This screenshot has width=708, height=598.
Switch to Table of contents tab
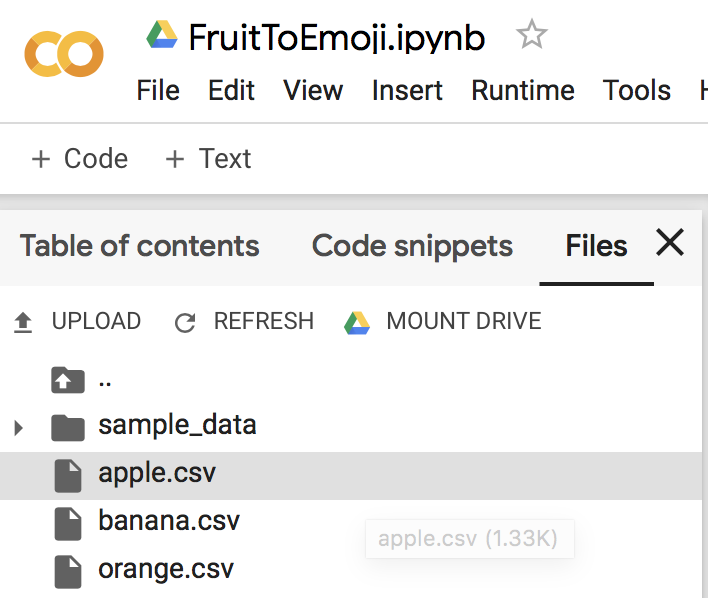pyautogui.click(x=139, y=246)
